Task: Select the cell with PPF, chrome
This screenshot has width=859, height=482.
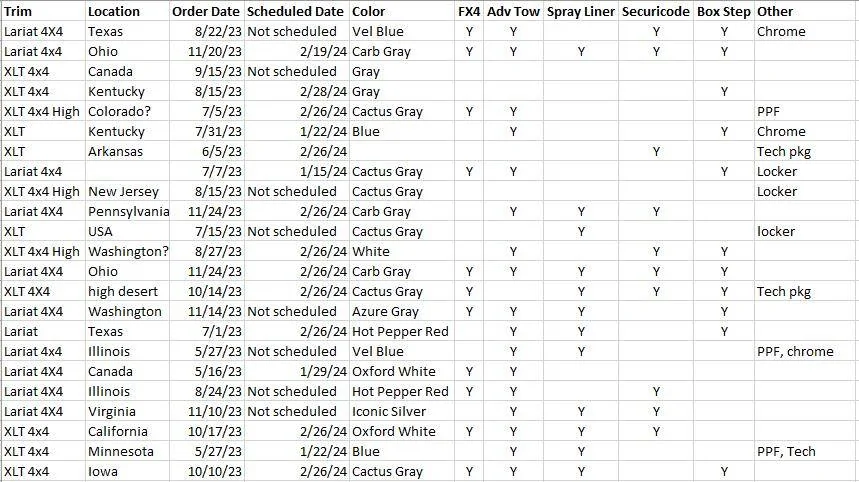Action: pos(806,352)
